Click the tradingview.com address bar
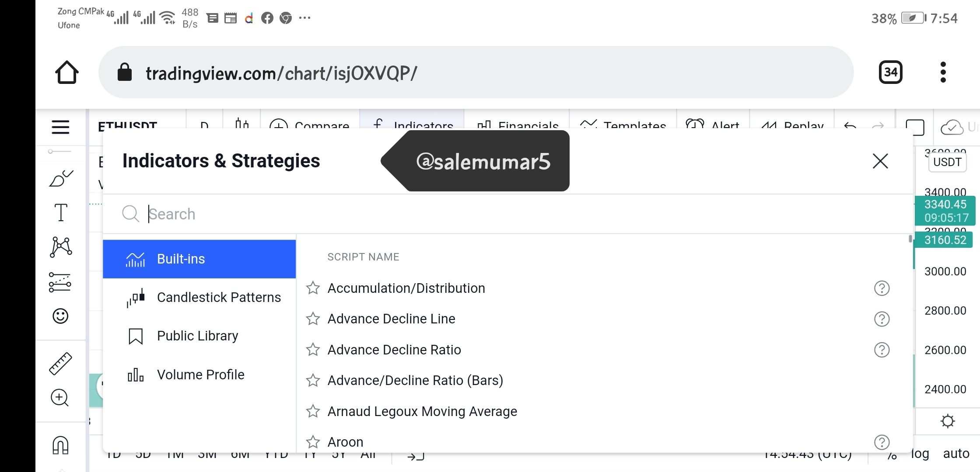This screenshot has height=472, width=980. click(476, 72)
